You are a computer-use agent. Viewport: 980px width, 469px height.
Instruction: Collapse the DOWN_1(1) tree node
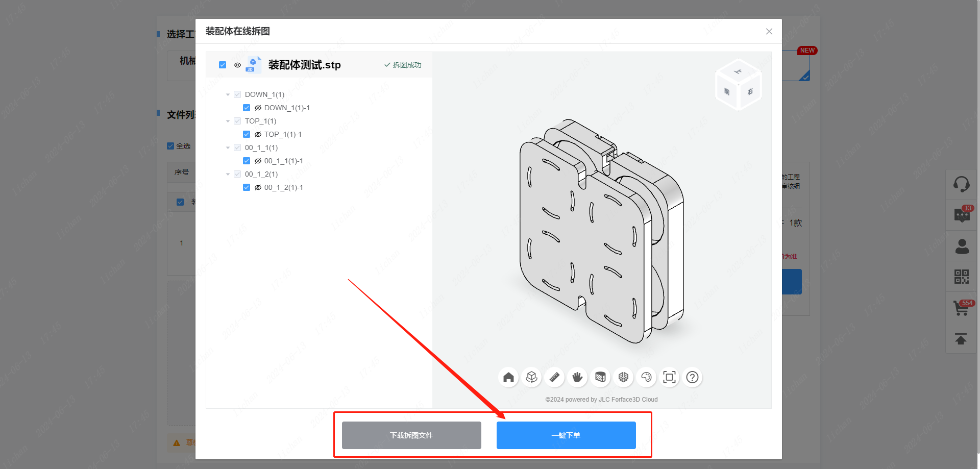[228, 94]
